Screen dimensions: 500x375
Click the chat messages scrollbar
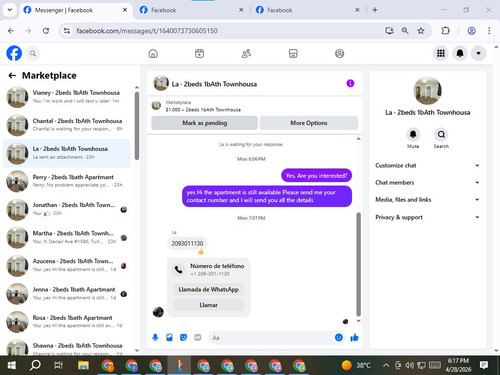(358, 264)
